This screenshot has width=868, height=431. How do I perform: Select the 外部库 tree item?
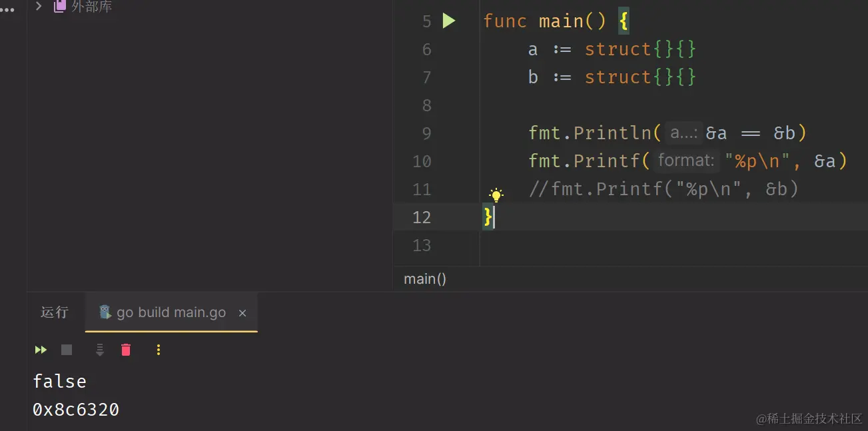tap(92, 7)
